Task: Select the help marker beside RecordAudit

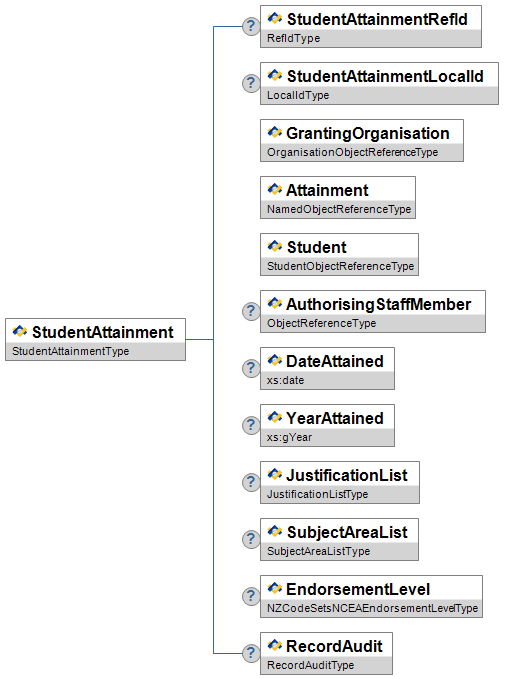Action: (251, 653)
